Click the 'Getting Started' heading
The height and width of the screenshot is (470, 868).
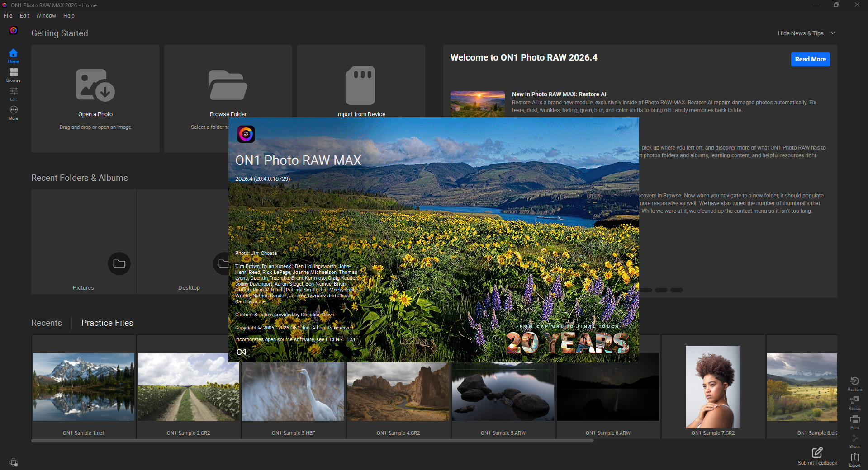pos(60,33)
